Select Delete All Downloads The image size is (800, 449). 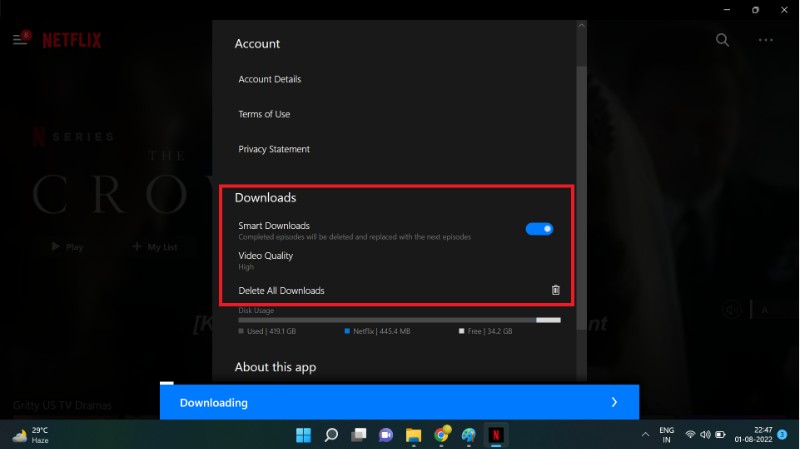[281, 290]
